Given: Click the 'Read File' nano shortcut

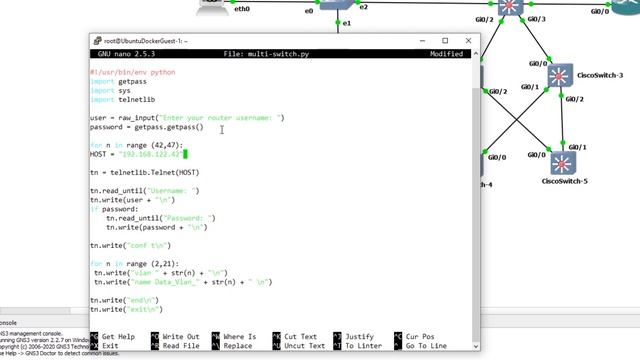Looking at the screenshot, I should click(175, 346).
